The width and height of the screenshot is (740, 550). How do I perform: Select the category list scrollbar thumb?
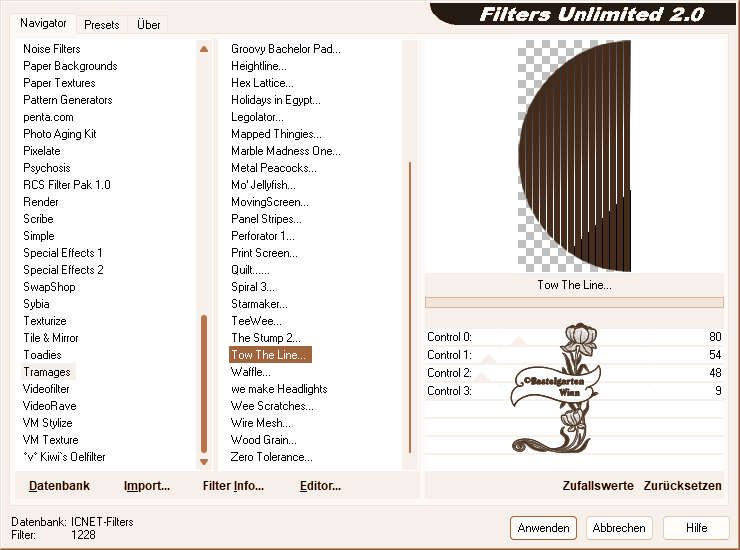tap(204, 384)
